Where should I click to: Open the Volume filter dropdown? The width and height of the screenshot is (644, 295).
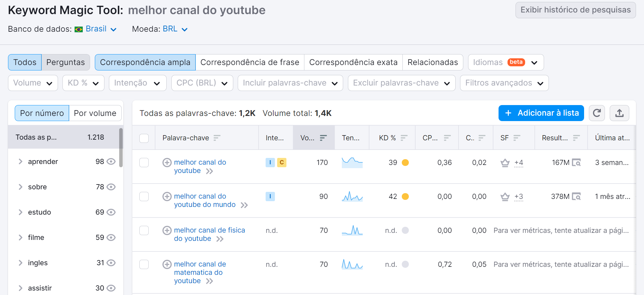pyautogui.click(x=33, y=83)
